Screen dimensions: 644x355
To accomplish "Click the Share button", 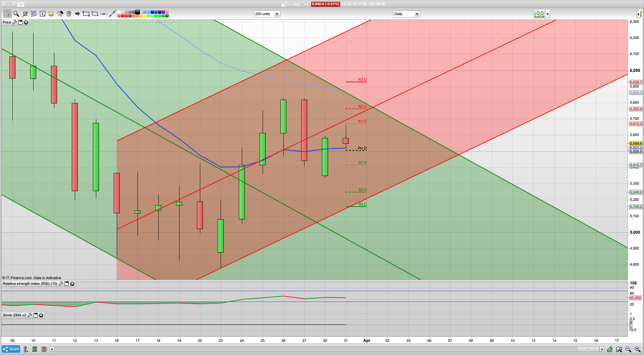I will pos(11,349).
